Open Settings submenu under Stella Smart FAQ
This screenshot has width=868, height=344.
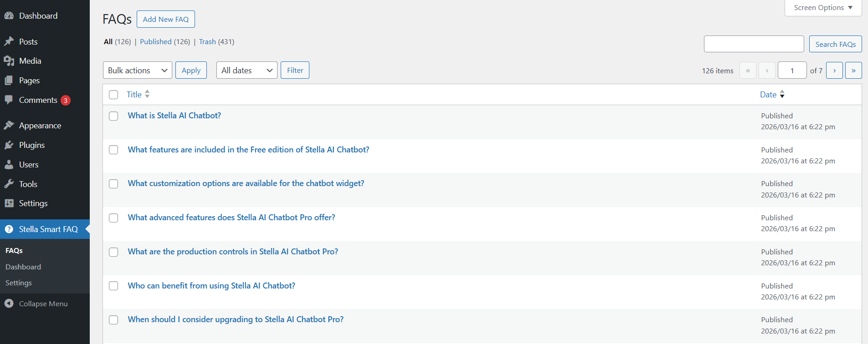(19, 283)
